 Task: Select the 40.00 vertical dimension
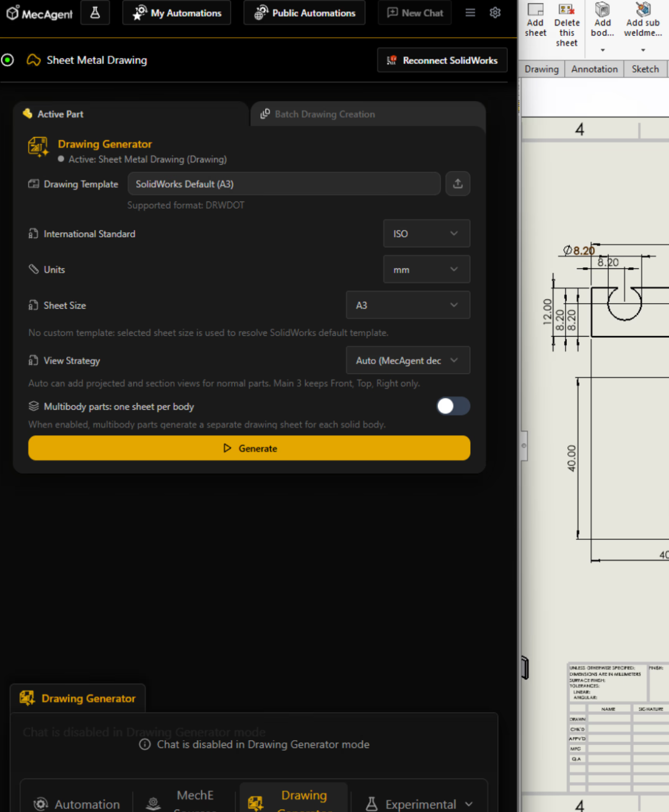571,458
